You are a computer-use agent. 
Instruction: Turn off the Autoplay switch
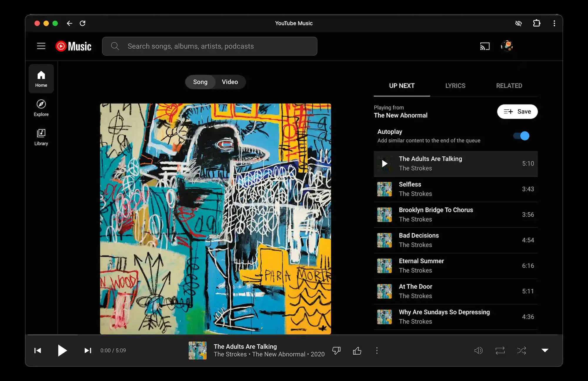click(x=521, y=136)
